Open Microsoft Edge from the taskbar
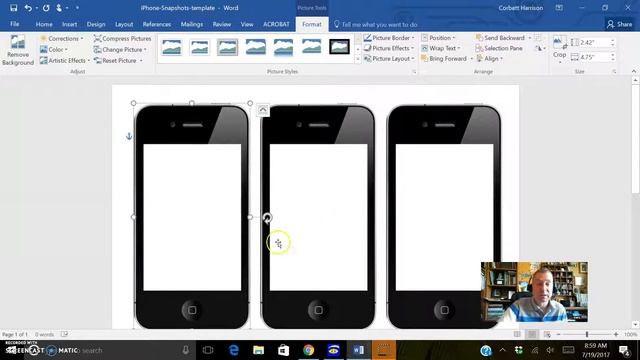The image size is (640, 360). [233, 350]
